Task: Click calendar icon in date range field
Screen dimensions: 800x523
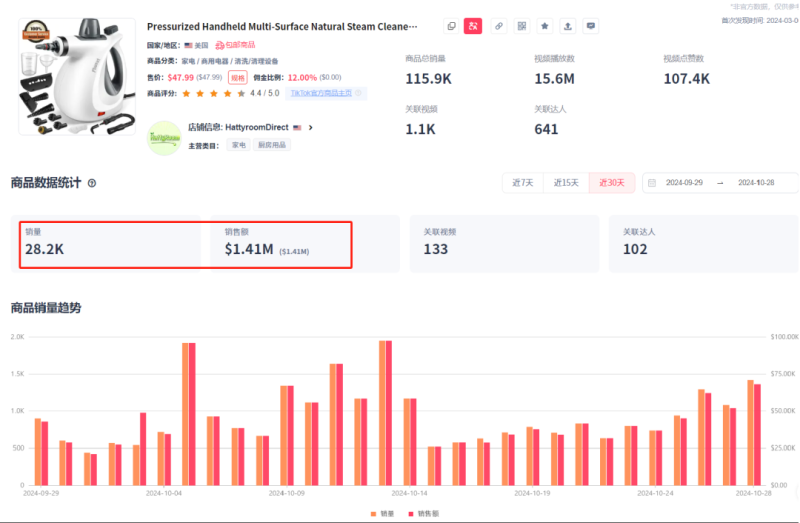Action: 652,183
